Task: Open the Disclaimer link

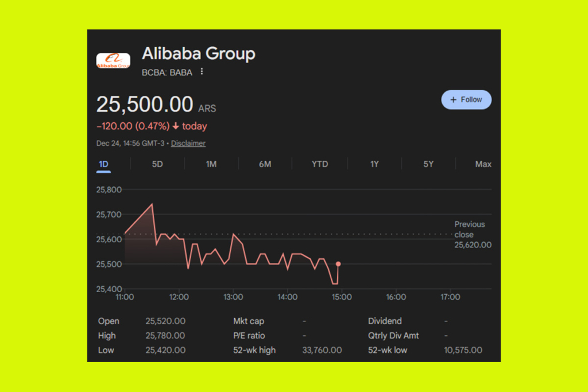Action: [x=188, y=143]
